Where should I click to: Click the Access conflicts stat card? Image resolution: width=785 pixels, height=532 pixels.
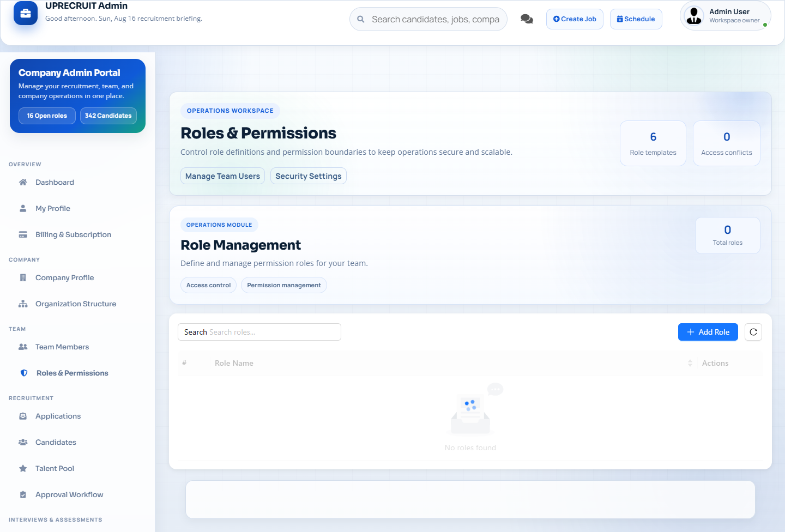click(x=727, y=143)
